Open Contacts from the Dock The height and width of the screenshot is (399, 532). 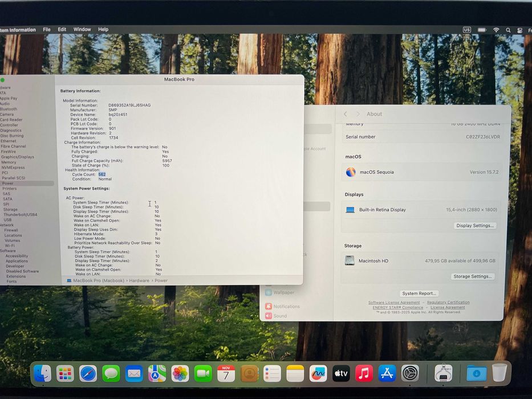249,373
